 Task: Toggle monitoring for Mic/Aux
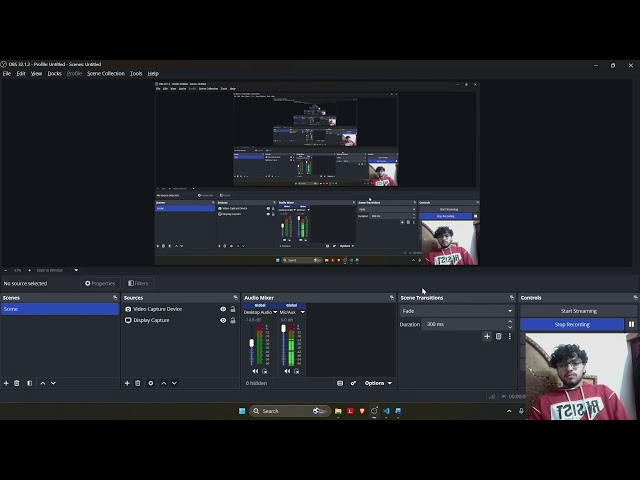coord(296,371)
